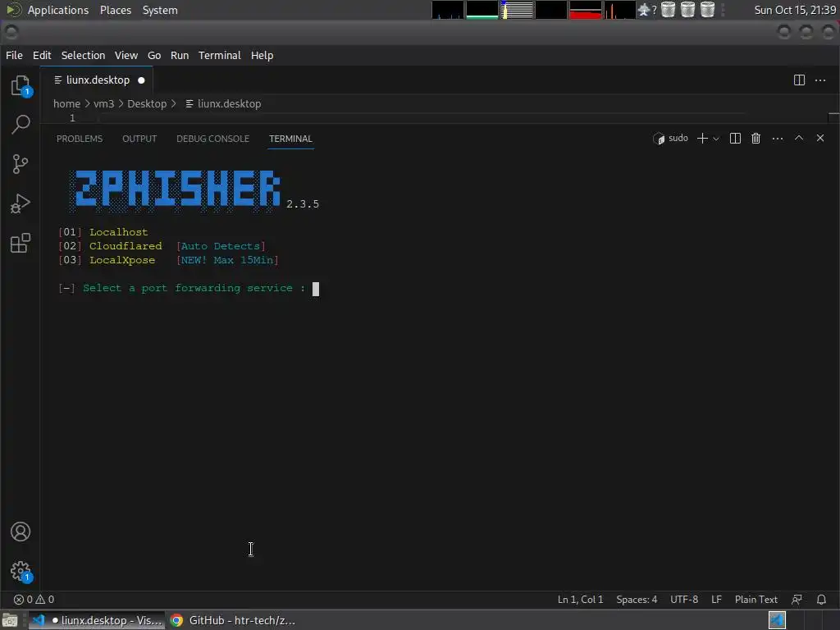Add a new terminal with plus icon
The height and width of the screenshot is (630, 840).
click(x=702, y=138)
